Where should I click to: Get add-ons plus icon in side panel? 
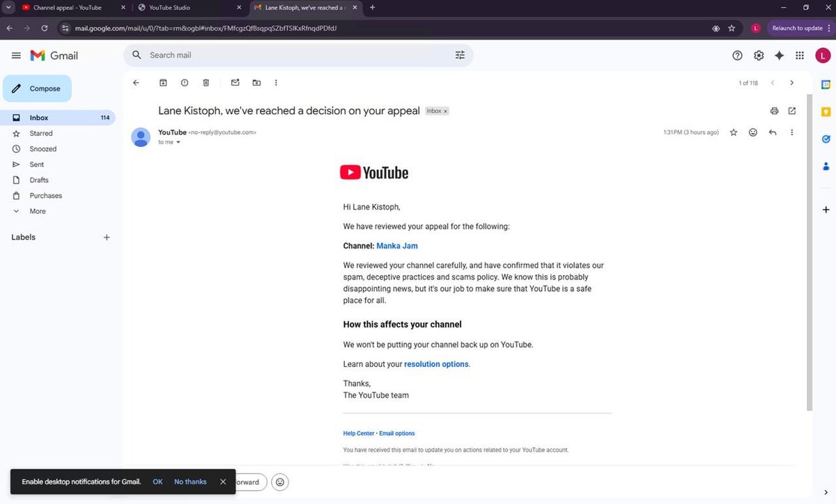pos(826,210)
